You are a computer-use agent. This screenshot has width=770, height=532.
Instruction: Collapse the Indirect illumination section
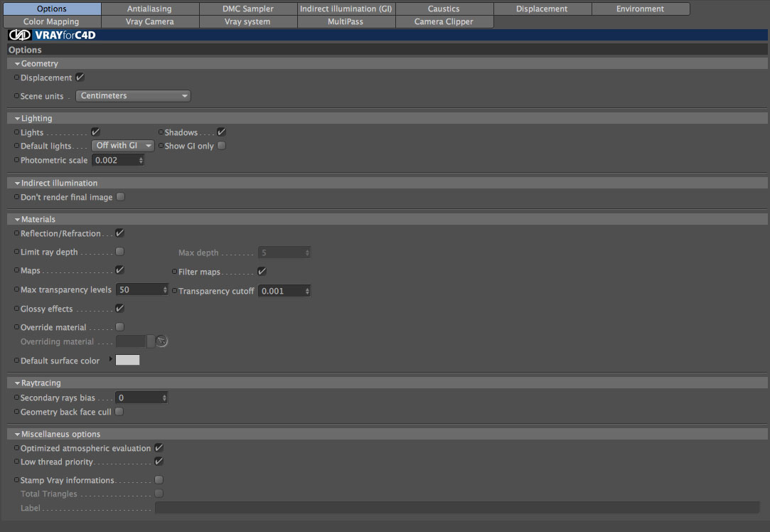click(x=18, y=183)
